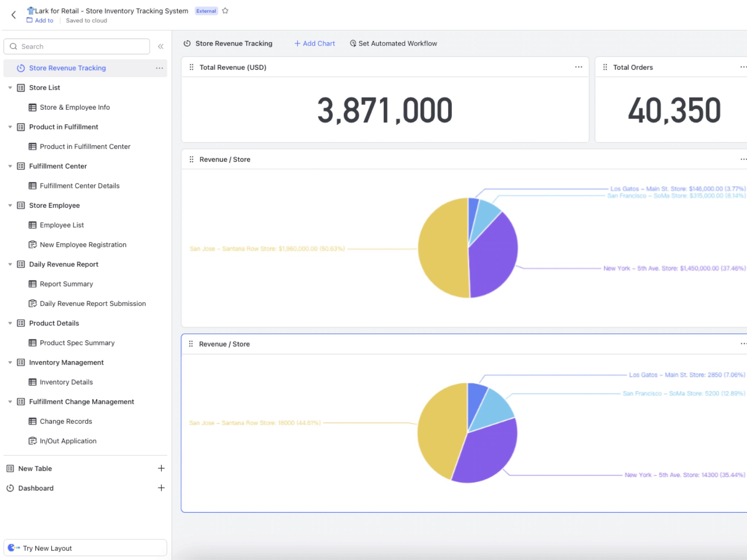This screenshot has width=747, height=560.
Task: Open the Report Summary view
Action: 66,284
